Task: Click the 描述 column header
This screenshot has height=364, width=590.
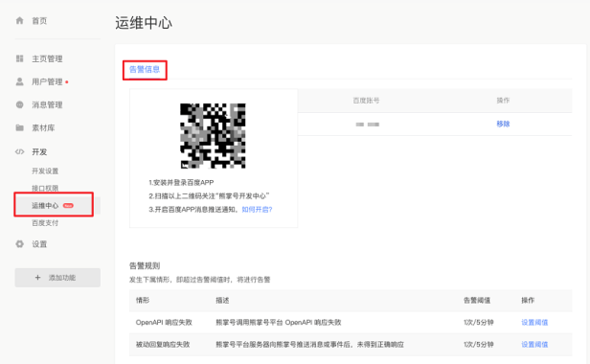Action: pos(222,301)
